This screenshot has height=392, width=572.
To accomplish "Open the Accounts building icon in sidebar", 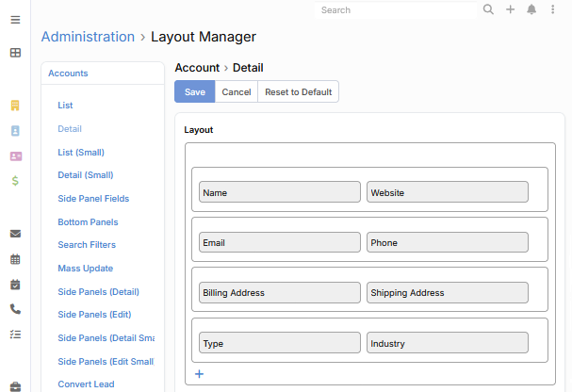I will tap(15, 106).
